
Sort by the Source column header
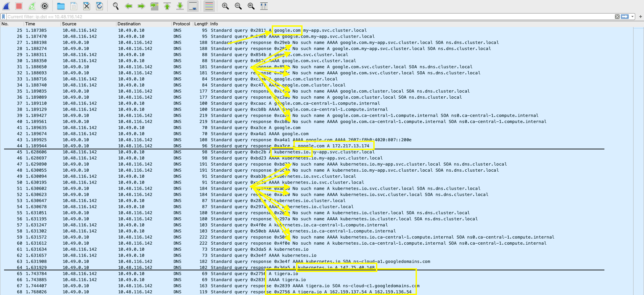88,24
